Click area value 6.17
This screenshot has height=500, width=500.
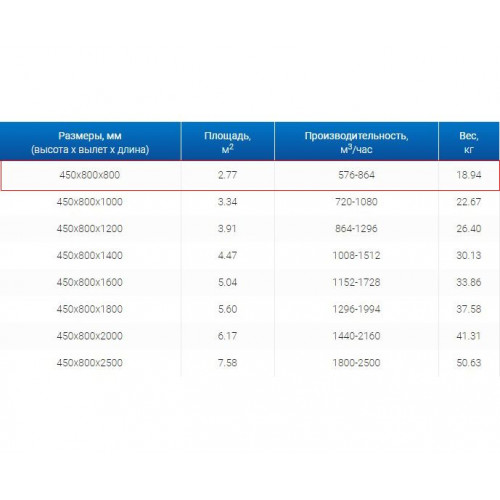(x=228, y=336)
